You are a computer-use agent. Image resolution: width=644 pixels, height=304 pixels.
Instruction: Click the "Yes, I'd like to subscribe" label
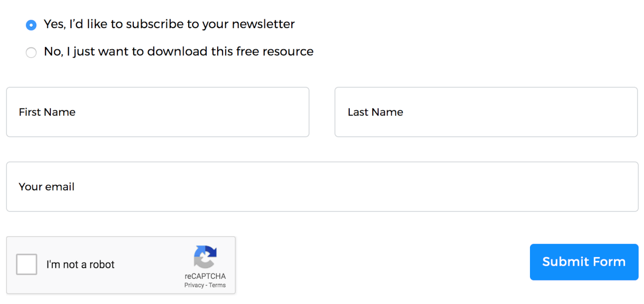pos(169,24)
